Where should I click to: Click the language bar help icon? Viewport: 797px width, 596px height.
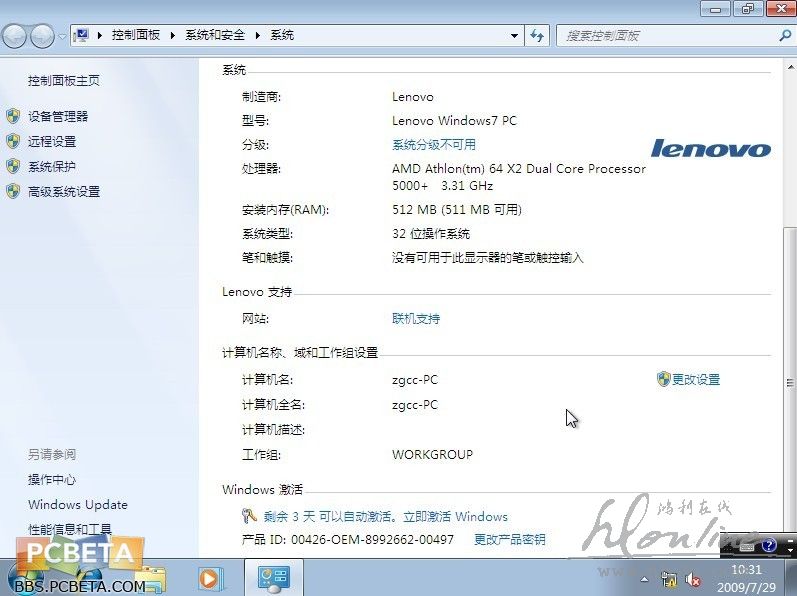click(769, 546)
